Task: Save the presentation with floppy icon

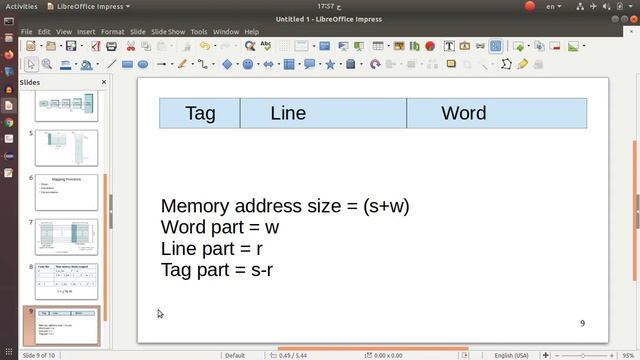Action: (x=71, y=46)
